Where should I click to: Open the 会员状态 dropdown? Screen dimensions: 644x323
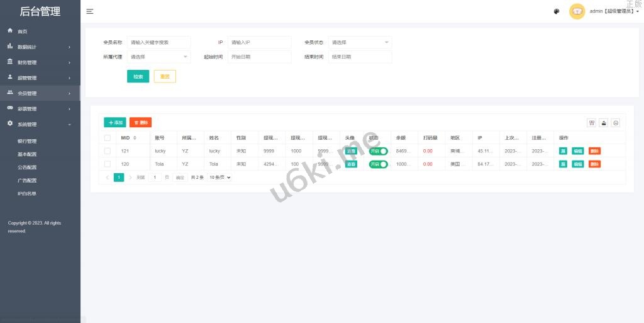tap(360, 42)
